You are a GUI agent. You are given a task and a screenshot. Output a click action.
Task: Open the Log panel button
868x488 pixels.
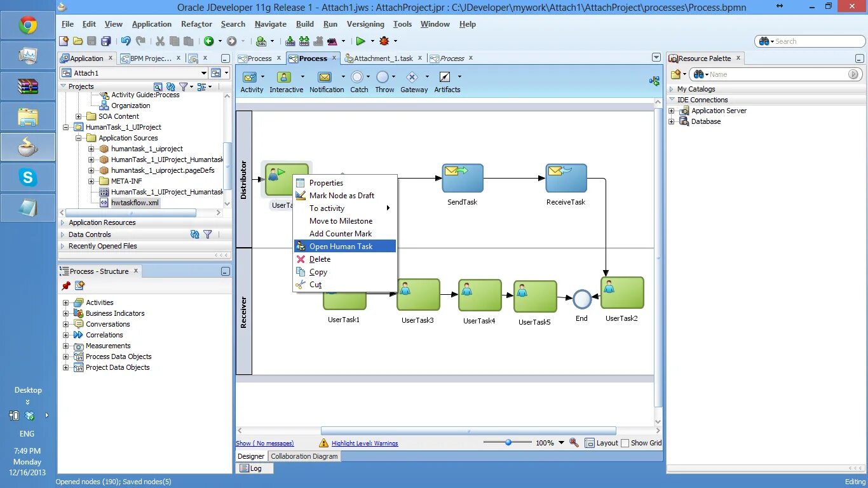coord(255,468)
